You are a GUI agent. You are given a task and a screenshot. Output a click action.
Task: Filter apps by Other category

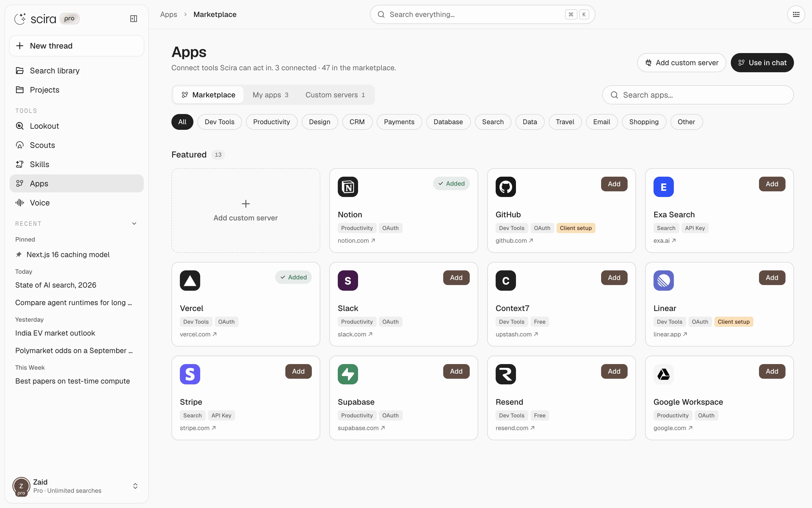click(686, 122)
